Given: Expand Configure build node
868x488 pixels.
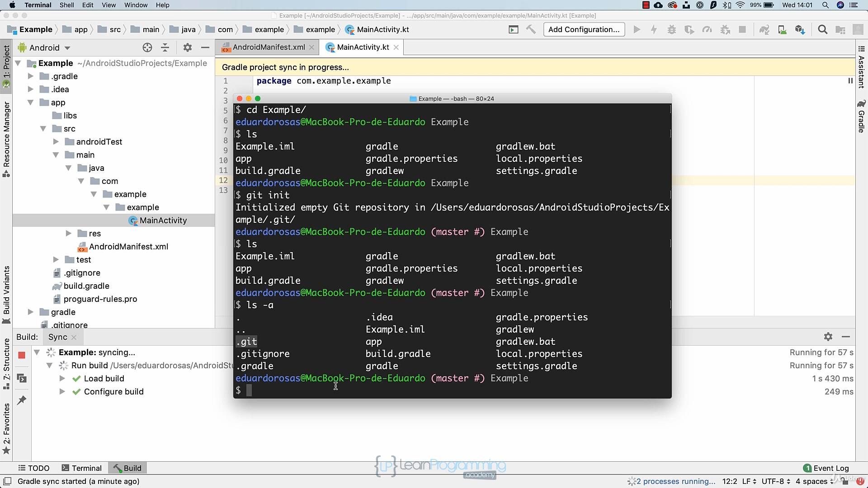Looking at the screenshot, I should [62, 392].
